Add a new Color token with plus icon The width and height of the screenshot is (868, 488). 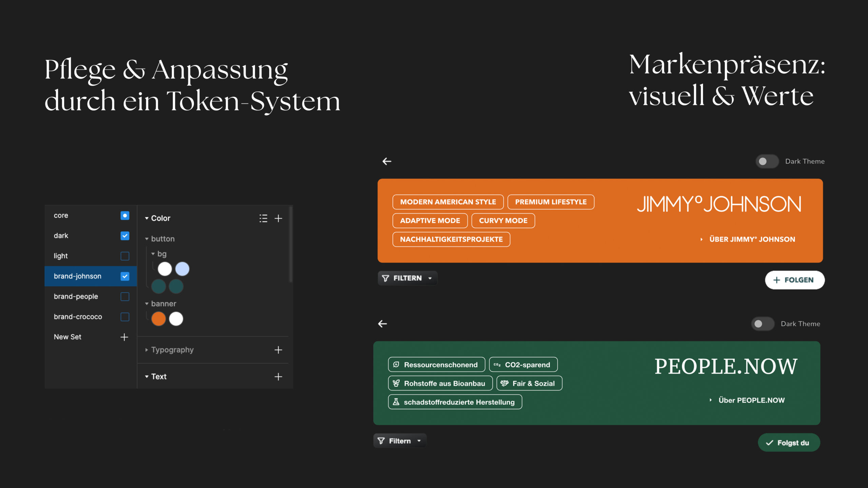278,218
